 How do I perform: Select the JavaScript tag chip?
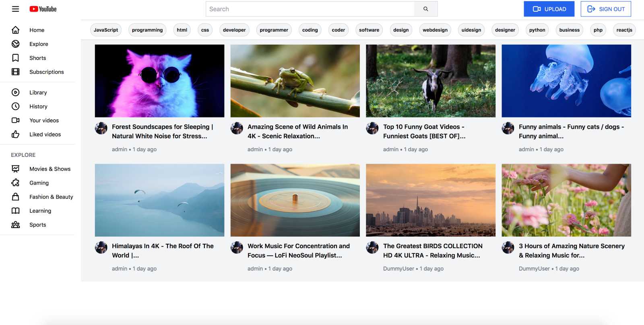point(106,30)
